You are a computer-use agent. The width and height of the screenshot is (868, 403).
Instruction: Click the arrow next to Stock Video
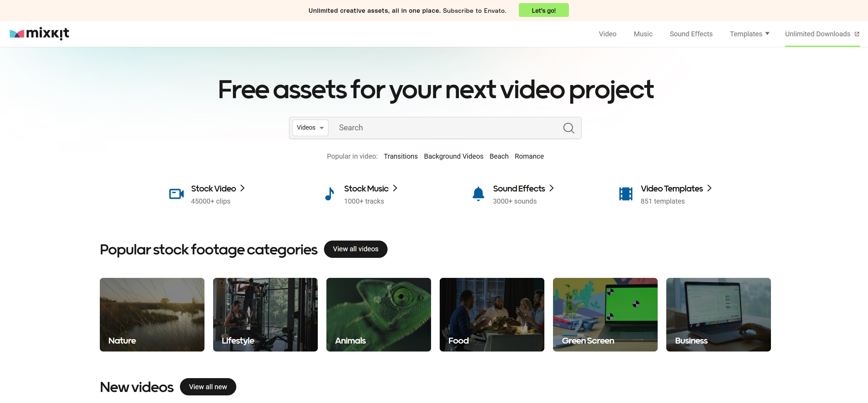242,188
